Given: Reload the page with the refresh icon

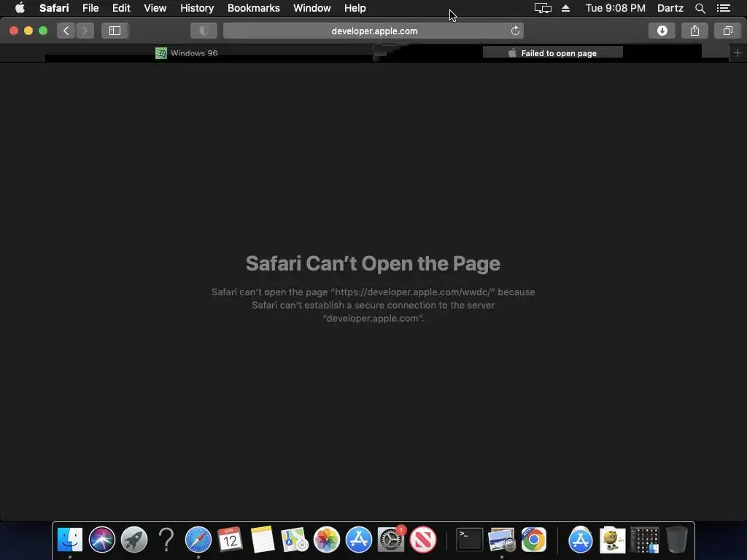Looking at the screenshot, I should coord(515,31).
